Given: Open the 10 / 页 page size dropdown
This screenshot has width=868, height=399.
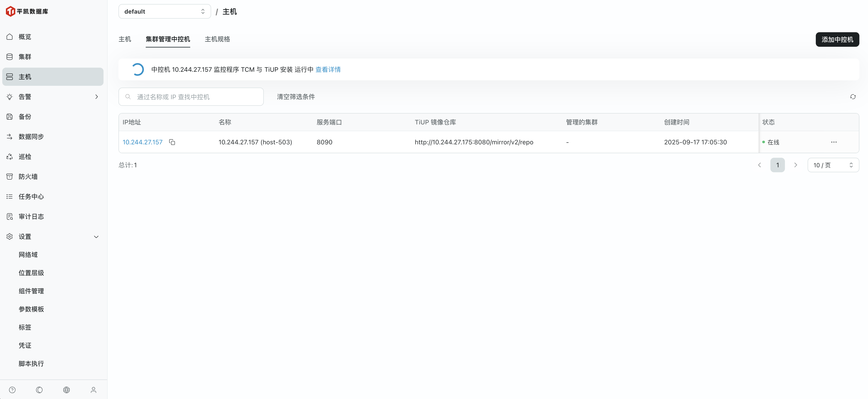Looking at the screenshot, I should tap(833, 165).
